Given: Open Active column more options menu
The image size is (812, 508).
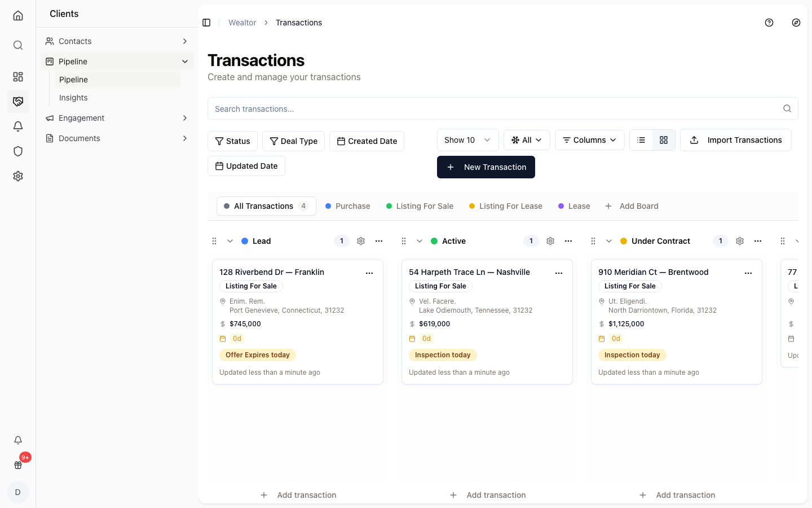Looking at the screenshot, I should point(568,241).
